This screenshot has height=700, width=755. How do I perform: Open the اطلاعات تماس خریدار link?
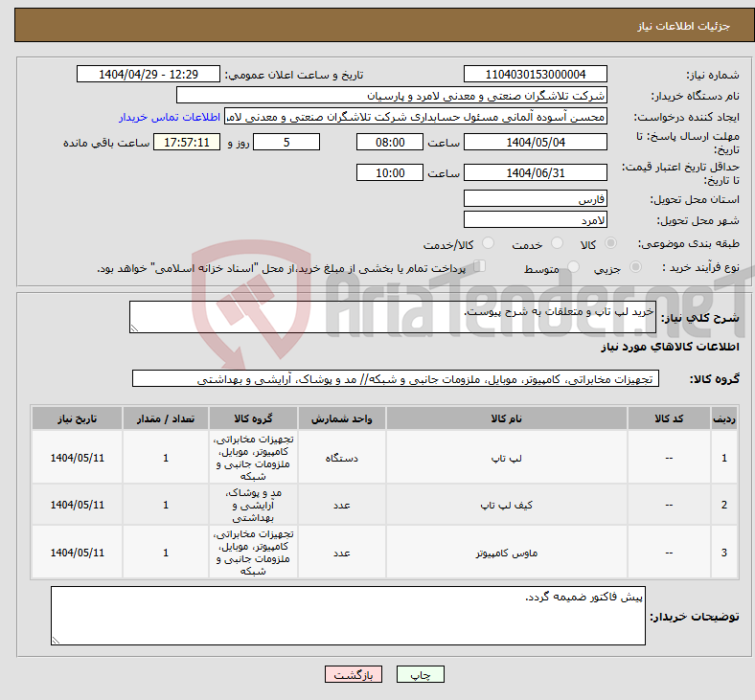(170, 117)
